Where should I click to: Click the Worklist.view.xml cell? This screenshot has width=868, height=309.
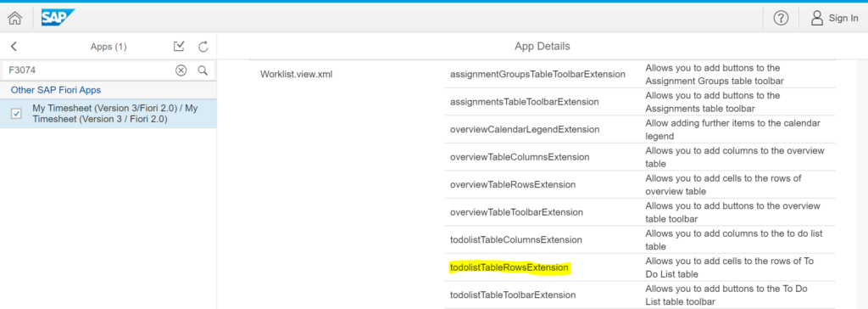pyautogui.click(x=296, y=74)
